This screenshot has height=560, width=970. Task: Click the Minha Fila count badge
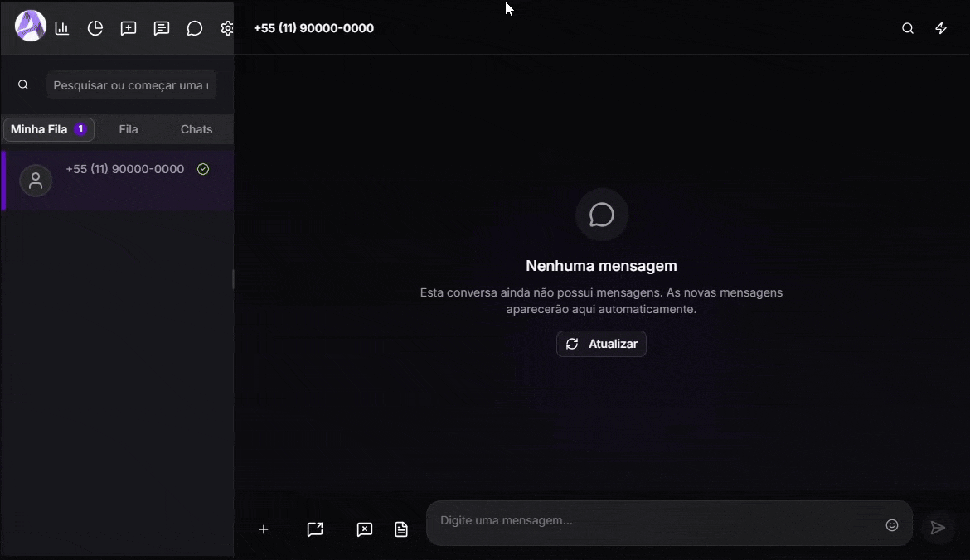(x=80, y=128)
